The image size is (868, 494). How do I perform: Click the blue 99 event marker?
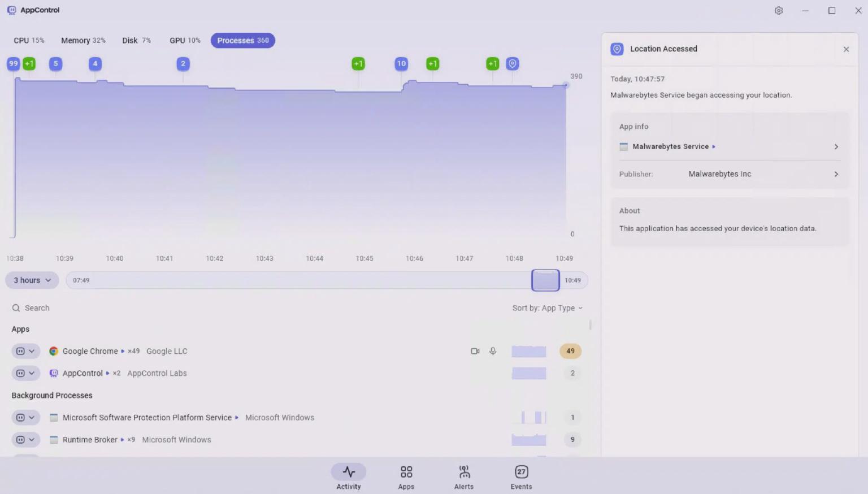[13, 64]
